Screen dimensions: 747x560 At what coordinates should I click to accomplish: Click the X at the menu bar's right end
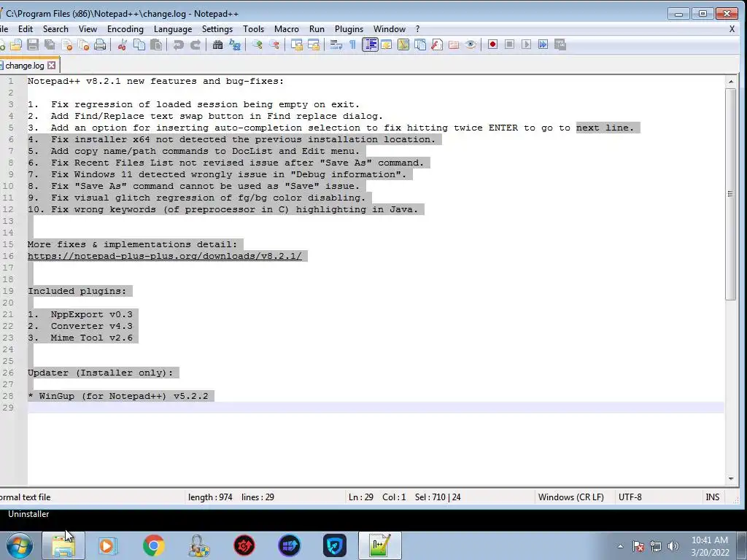(x=732, y=29)
